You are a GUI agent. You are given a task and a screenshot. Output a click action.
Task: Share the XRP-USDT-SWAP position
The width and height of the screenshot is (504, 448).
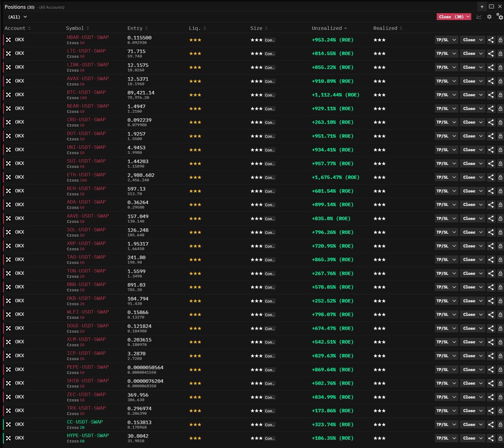point(491,246)
